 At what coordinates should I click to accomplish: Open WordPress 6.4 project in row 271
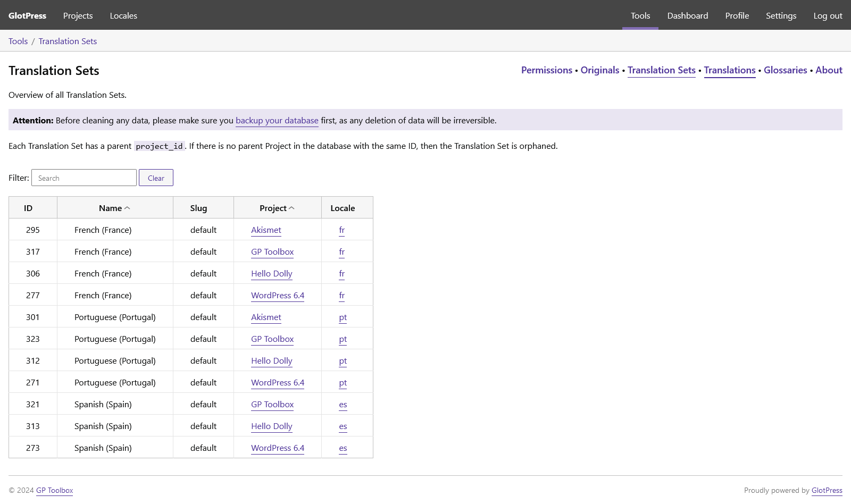coord(278,382)
